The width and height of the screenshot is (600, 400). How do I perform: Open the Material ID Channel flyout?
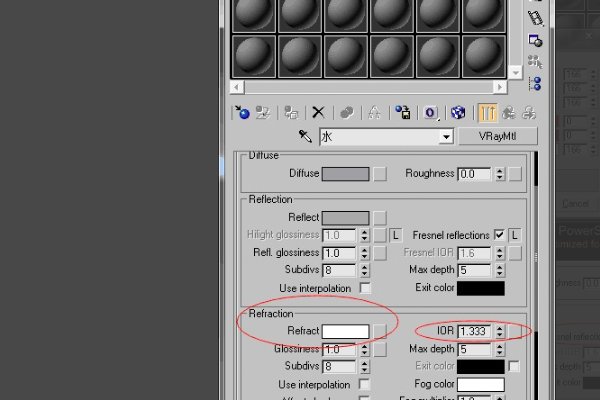[431, 113]
